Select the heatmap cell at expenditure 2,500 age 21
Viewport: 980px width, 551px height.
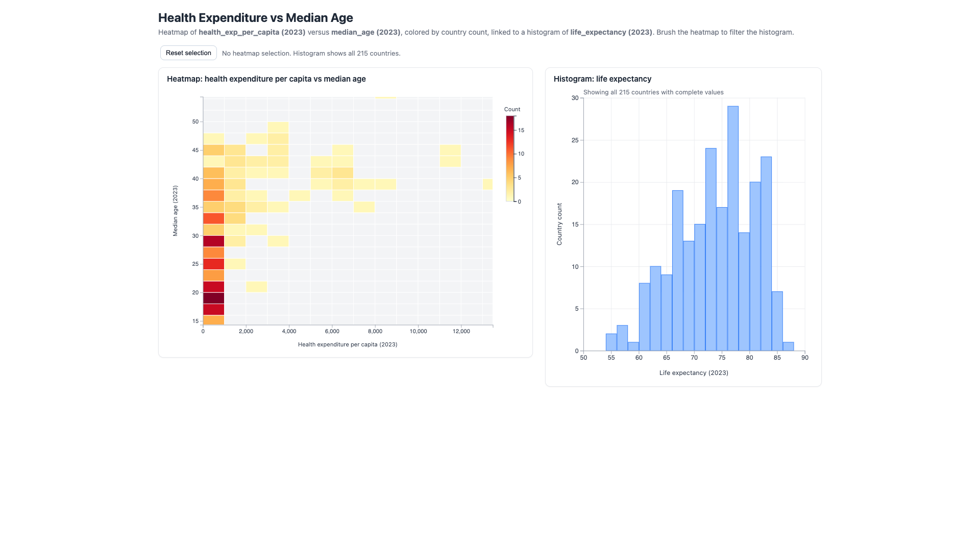pos(257,287)
